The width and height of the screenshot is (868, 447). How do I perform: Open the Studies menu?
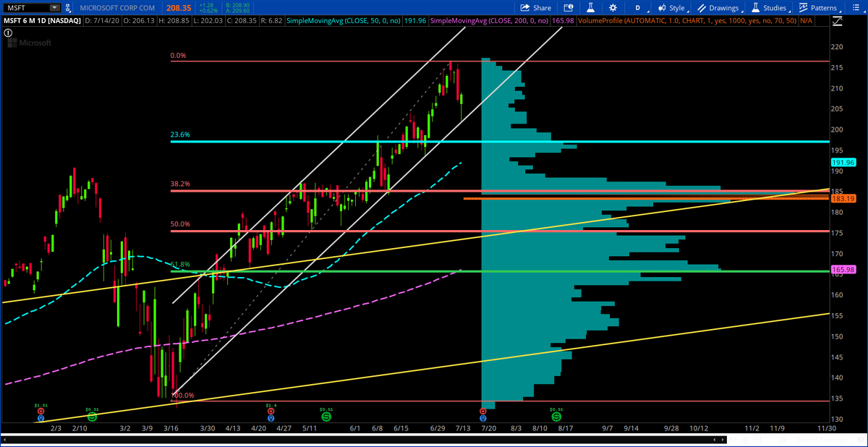771,8
